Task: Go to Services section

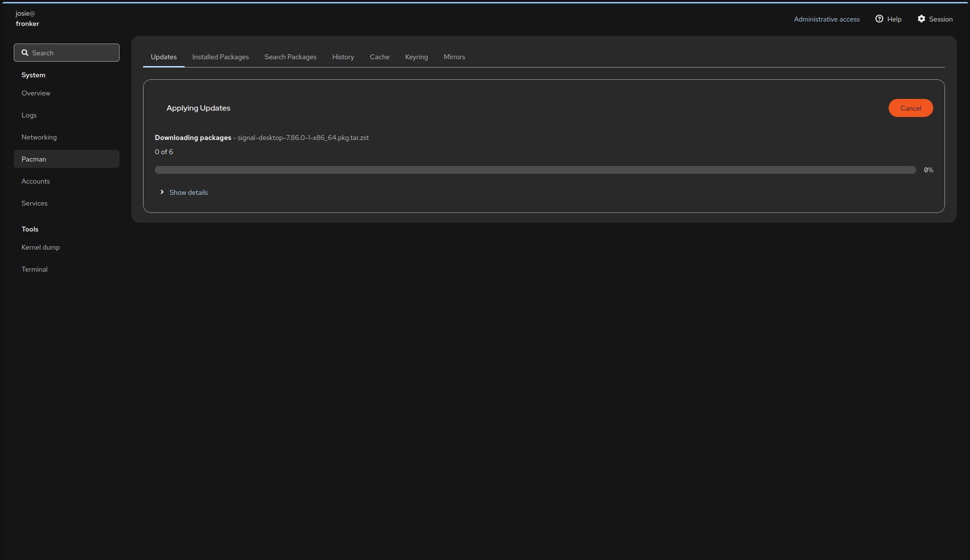Action: tap(34, 203)
